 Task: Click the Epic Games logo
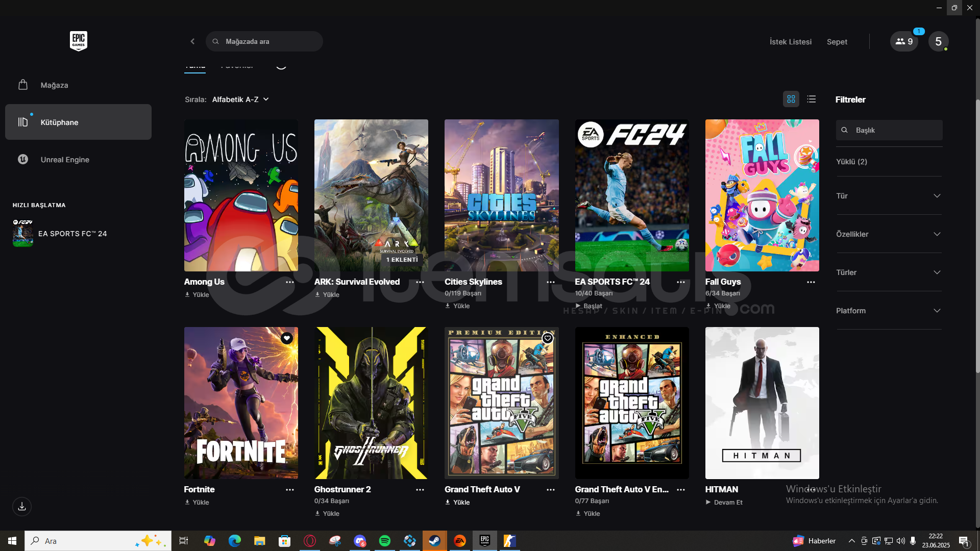point(78,41)
